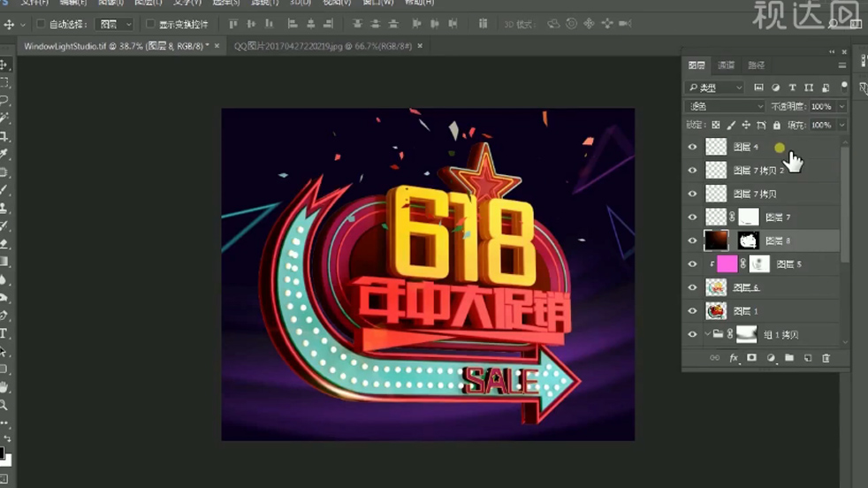The height and width of the screenshot is (488, 868).
Task: Add a layer mask from the panel bottom
Action: coord(751,358)
